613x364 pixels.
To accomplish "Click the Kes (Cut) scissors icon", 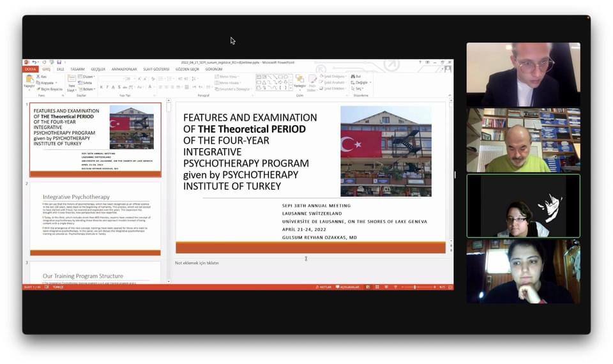I will pos(38,76).
